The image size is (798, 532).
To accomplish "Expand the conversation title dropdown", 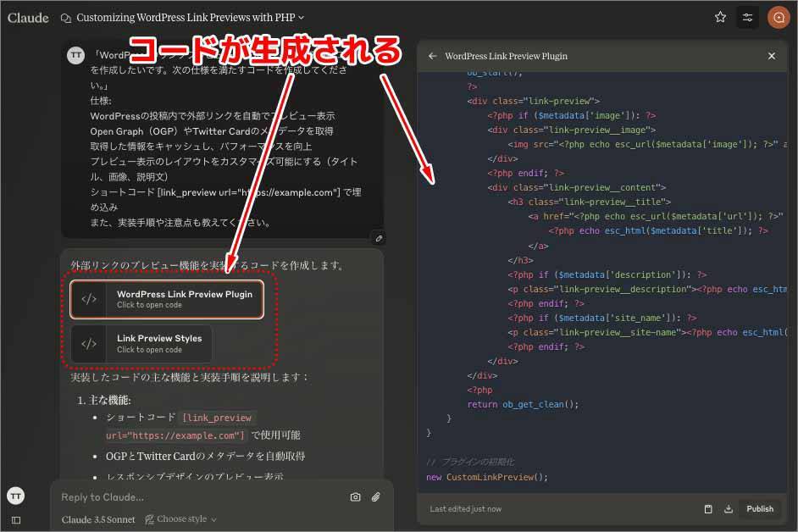I will point(302,17).
